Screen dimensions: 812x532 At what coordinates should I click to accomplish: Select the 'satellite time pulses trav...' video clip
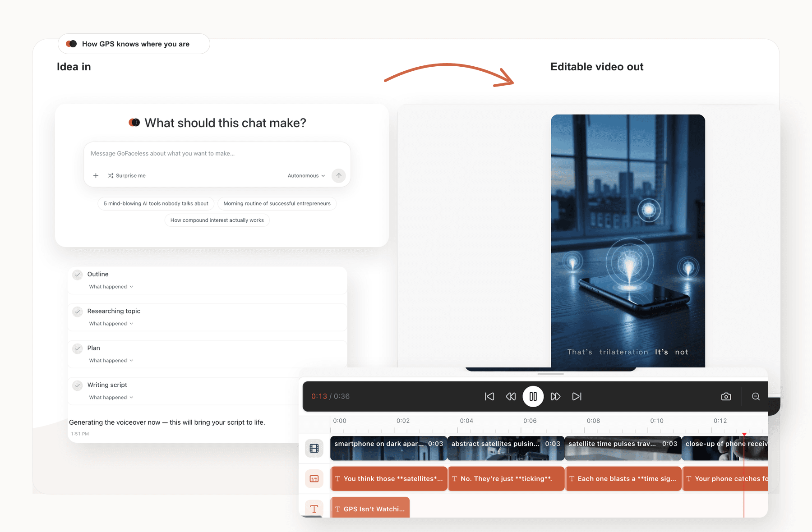pos(623,448)
